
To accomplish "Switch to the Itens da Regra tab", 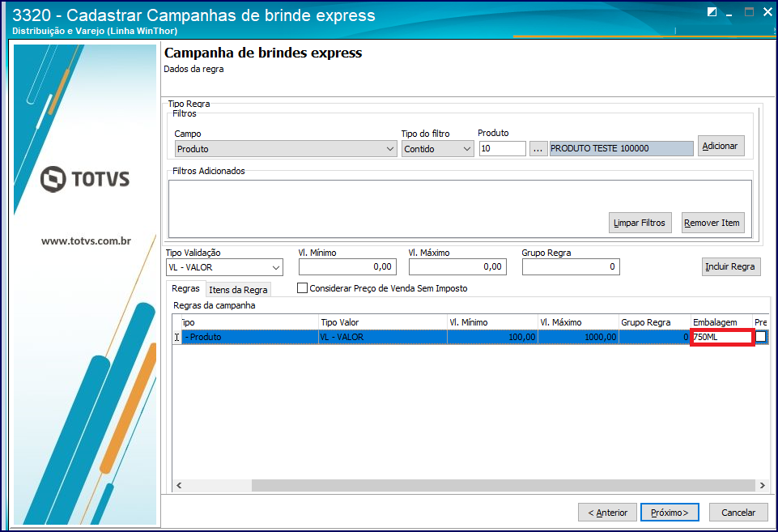I will pos(238,290).
